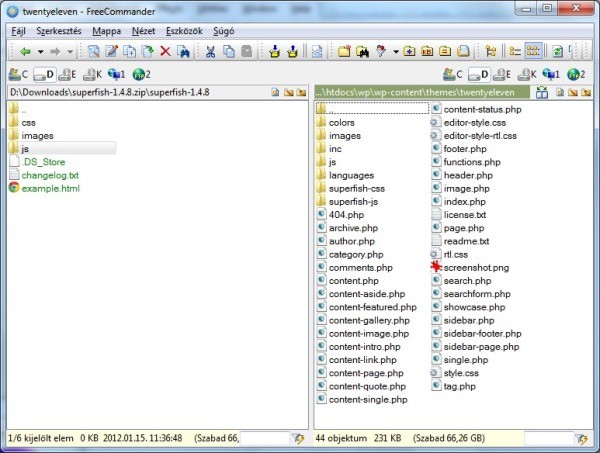600x453 pixels.
Task: Select drive D in left panel
Action: tap(44, 74)
